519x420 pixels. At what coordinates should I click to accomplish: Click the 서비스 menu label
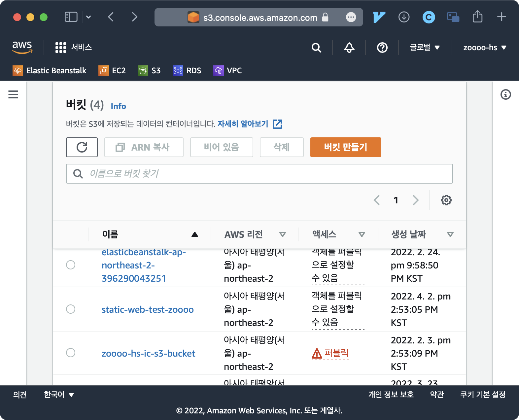coord(82,47)
